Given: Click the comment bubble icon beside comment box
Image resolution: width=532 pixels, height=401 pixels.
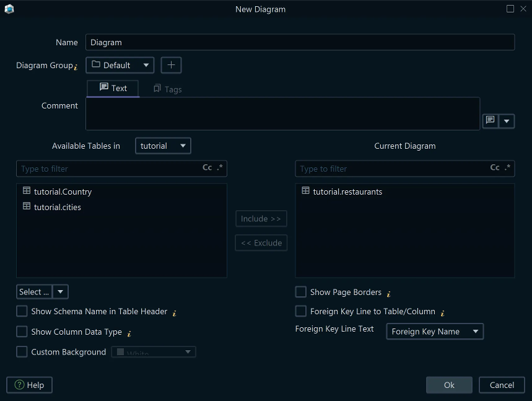Looking at the screenshot, I should pos(489,121).
